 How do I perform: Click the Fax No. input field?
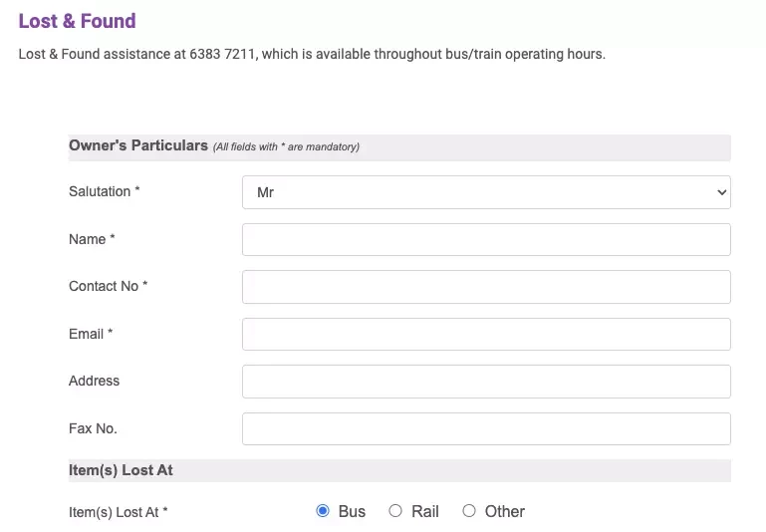[x=486, y=429]
